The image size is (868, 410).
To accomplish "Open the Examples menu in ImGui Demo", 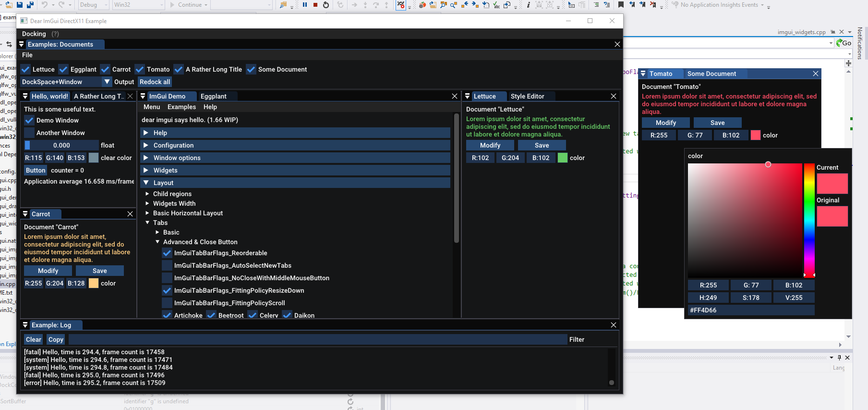I will coord(181,107).
